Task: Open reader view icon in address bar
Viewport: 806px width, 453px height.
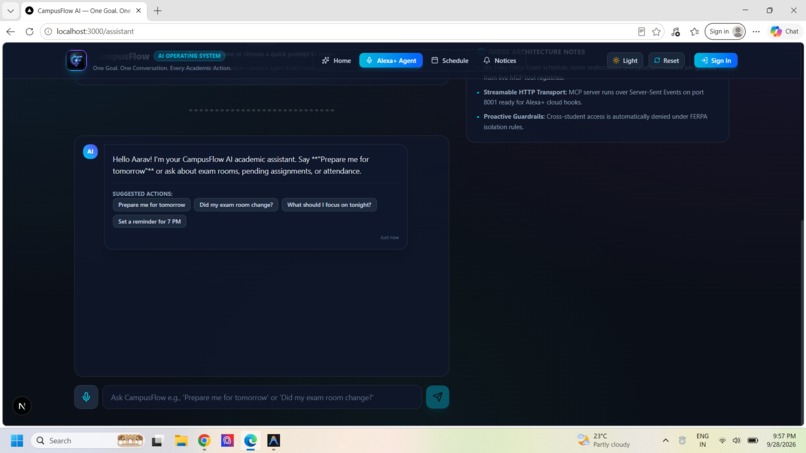Action: point(641,31)
